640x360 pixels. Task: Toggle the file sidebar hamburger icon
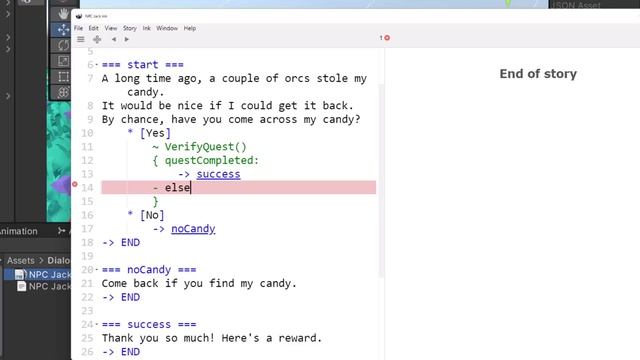pyautogui.click(x=81, y=39)
